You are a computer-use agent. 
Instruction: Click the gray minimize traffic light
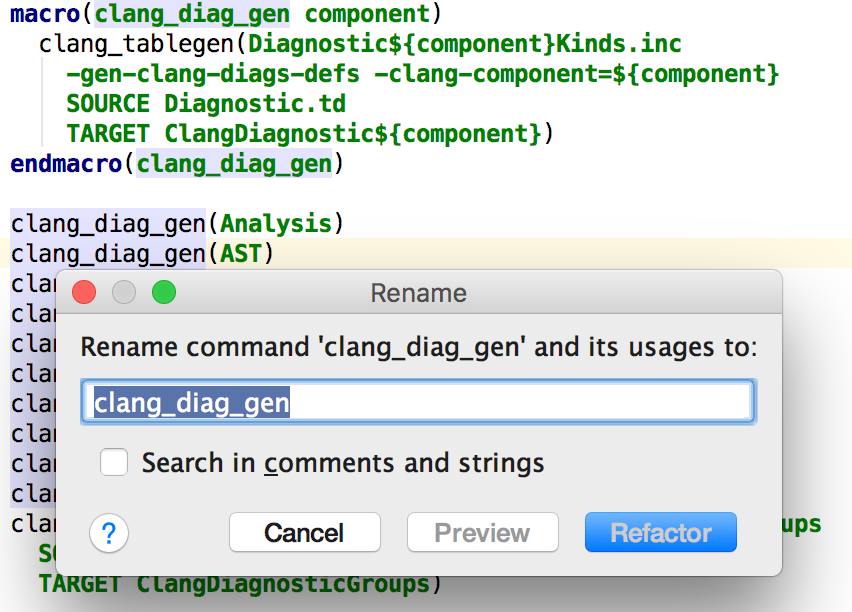click(123, 292)
